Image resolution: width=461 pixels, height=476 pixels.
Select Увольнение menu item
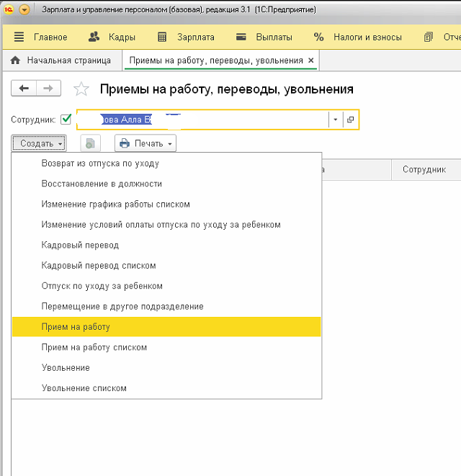[166, 368]
